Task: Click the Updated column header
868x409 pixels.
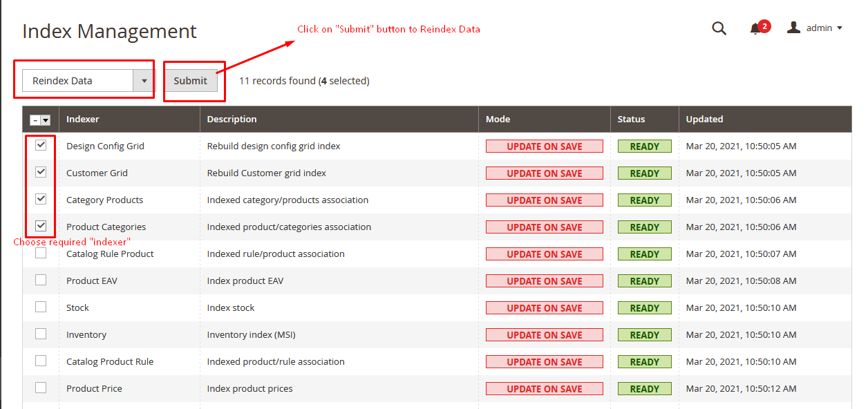Action: (x=704, y=119)
